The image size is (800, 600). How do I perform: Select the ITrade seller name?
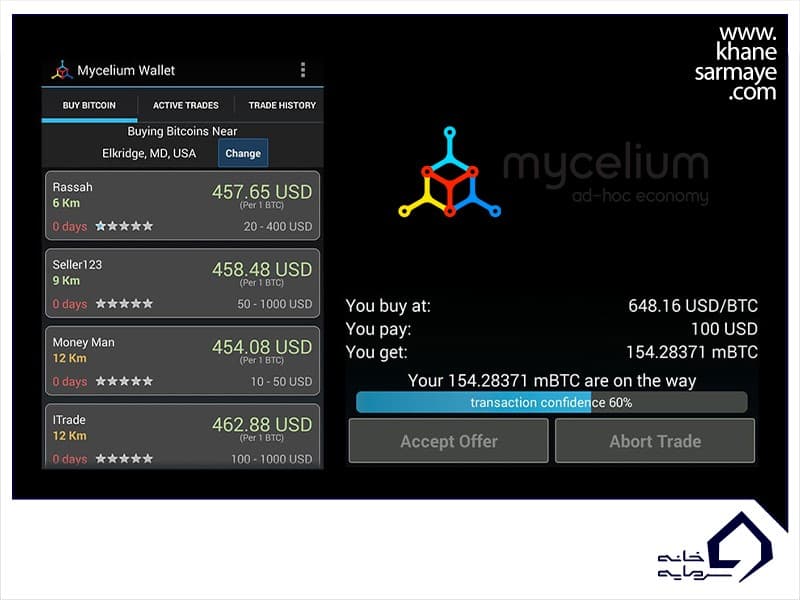coord(69,420)
